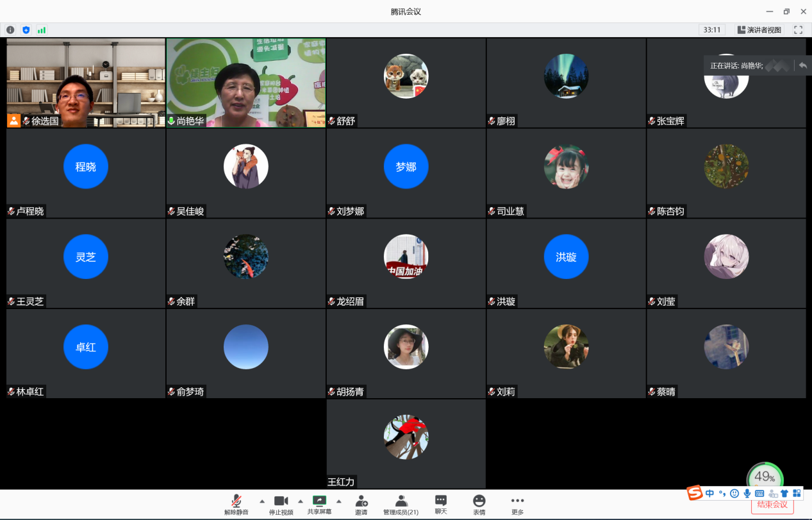The image size is (812, 520).
Task: Click the red 结束会议 button
Action: click(772, 505)
